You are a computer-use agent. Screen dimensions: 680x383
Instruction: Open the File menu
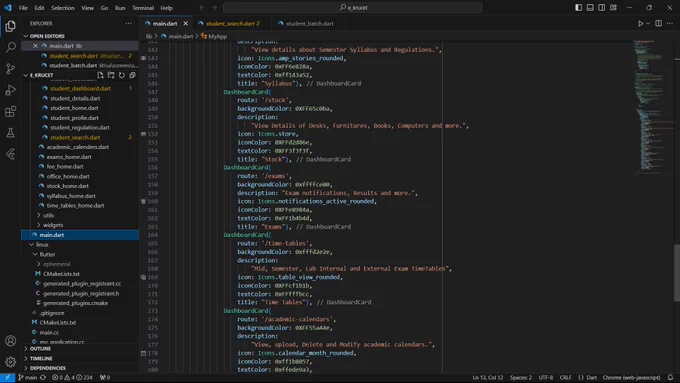[x=23, y=8]
